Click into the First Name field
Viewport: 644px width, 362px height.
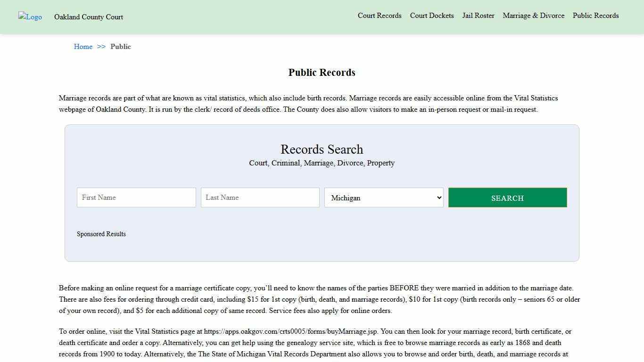click(136, 197)
